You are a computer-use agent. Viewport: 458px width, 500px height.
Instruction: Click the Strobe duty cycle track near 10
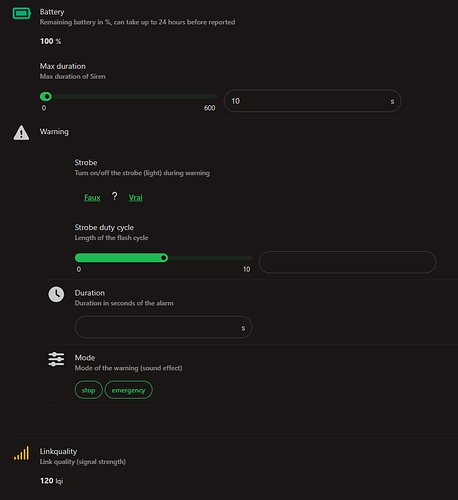[248, 258]
